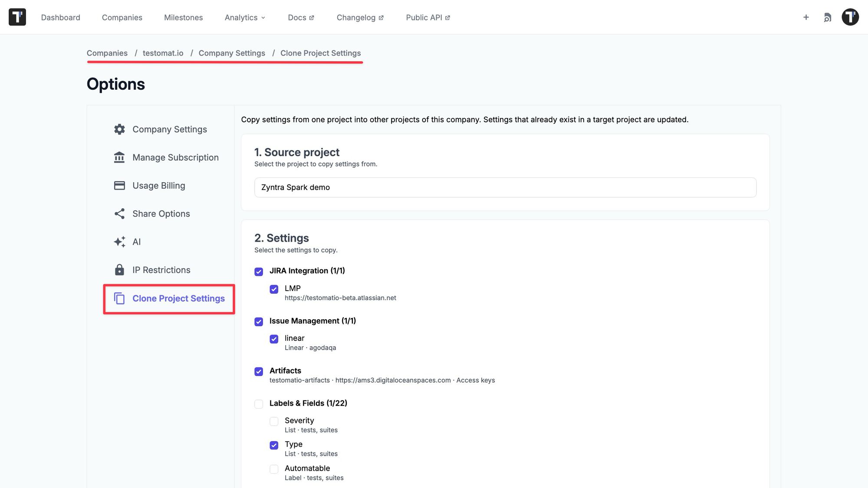The image size is (868, 488).
Task: Expand the Analytics dropdown chevron
Action: pos(263,18)
